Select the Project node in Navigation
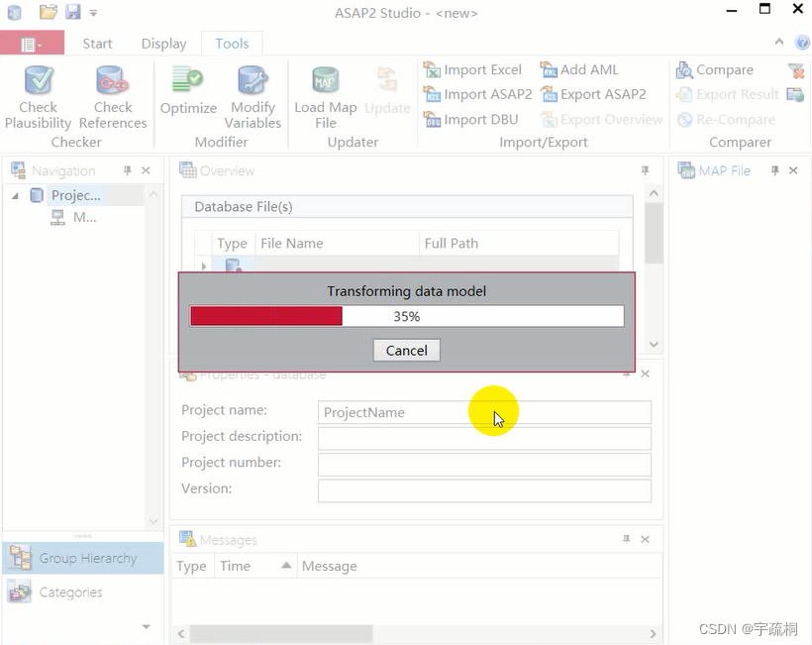 point(75,195)
